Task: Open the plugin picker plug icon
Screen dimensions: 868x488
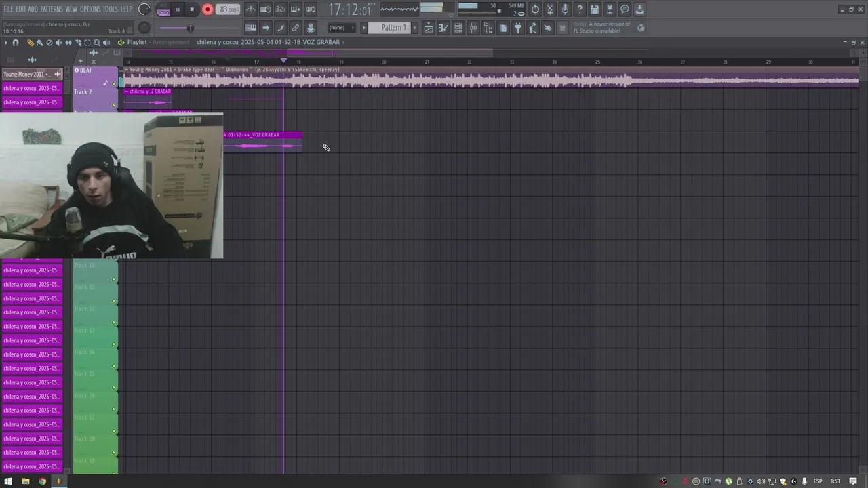Action: coord(518,28)
